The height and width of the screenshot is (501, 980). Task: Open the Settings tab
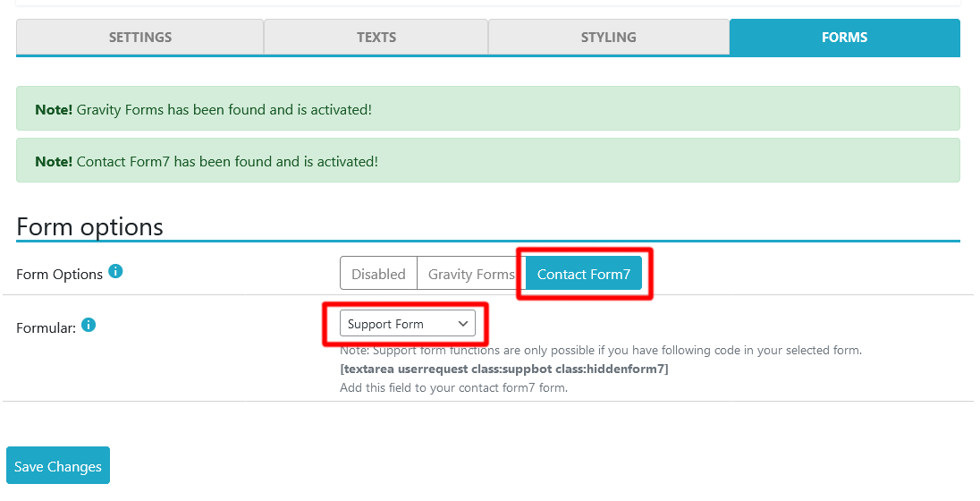click(140, 37)
